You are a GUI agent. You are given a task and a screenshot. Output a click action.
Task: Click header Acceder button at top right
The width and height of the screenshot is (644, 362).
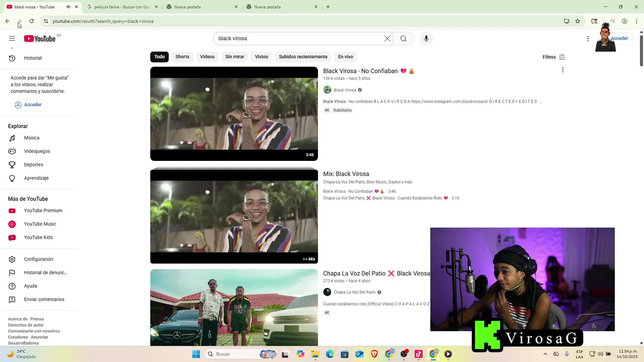[619, 38]
